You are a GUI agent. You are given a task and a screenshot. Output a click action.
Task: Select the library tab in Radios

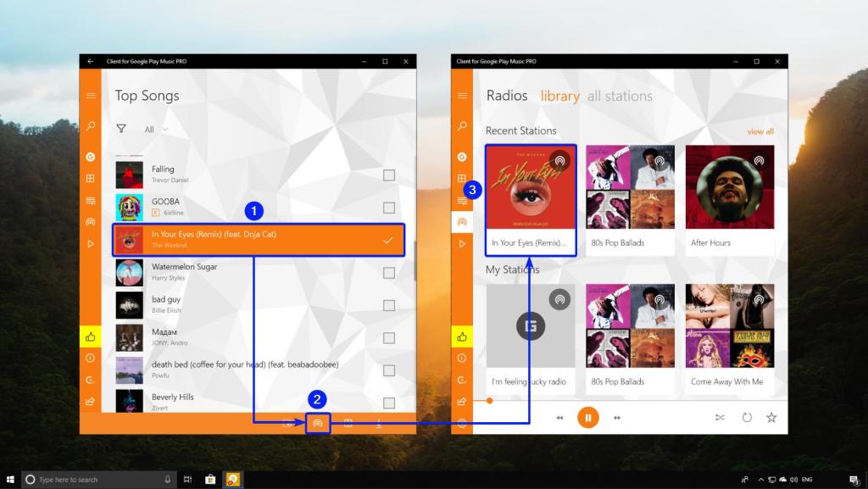(559, 96)
